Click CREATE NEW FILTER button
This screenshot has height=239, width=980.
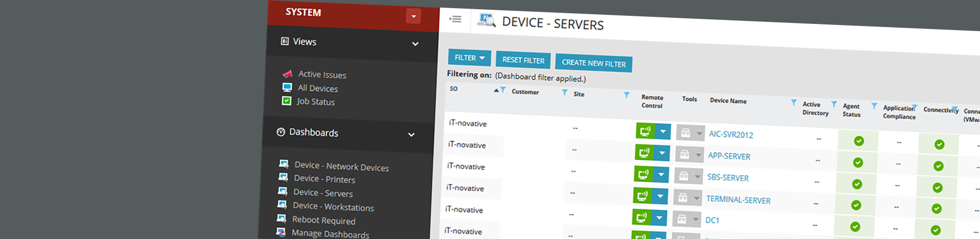click(594, 63)
